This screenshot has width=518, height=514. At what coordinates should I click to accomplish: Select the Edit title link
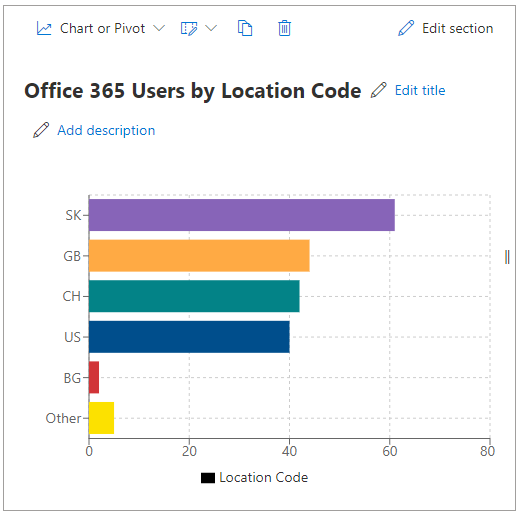[x=420, y=90]
